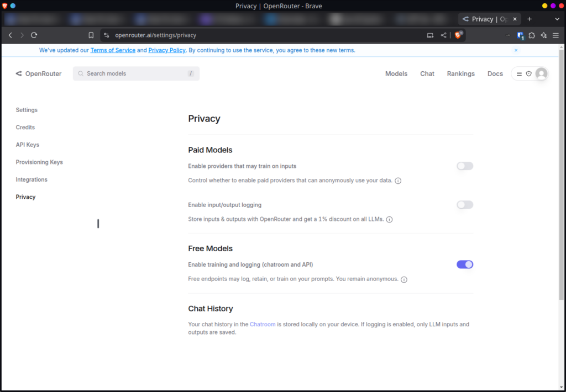Go to Models in top navigation
Screen dimensions: 566x392
coord(396,73)
